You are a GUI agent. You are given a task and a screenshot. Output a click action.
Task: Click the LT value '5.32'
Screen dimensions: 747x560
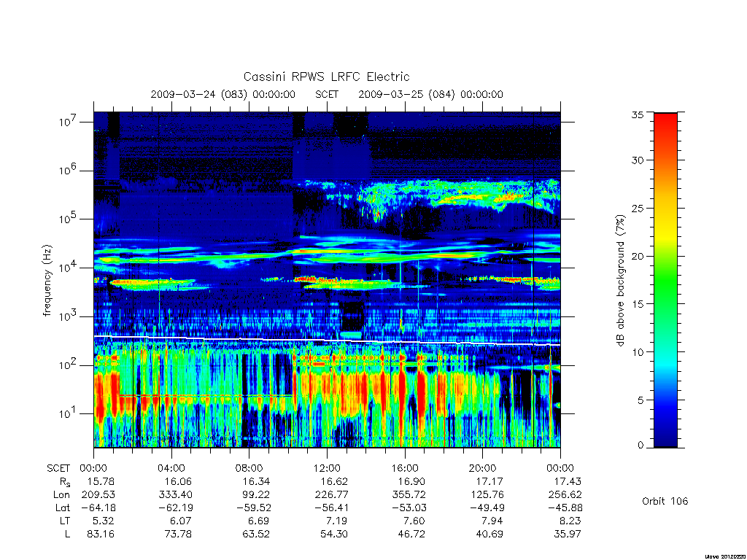[104, 521]
